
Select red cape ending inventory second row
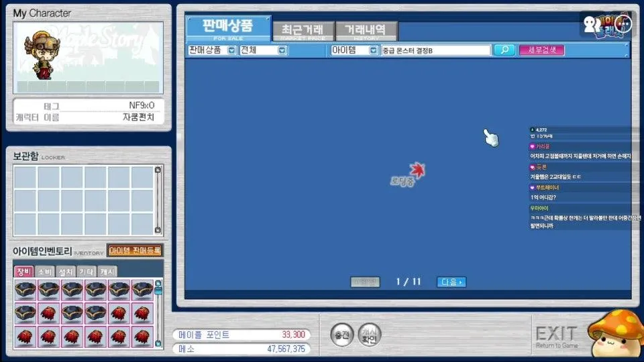[x=142, y=314]
